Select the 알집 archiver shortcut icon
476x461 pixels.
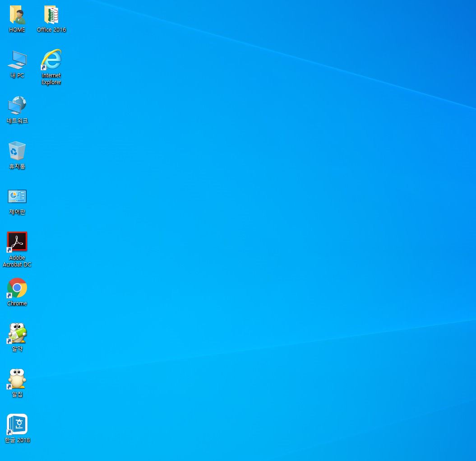(x=17, y=379)
